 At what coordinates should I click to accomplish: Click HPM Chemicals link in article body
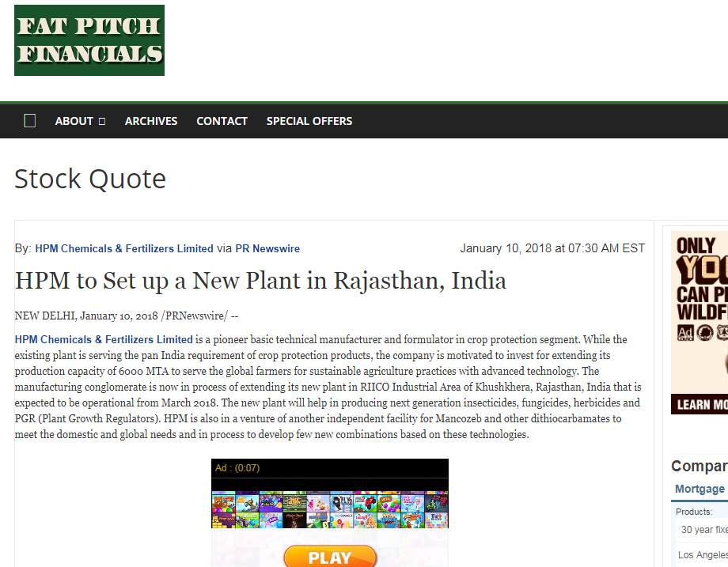104,339
